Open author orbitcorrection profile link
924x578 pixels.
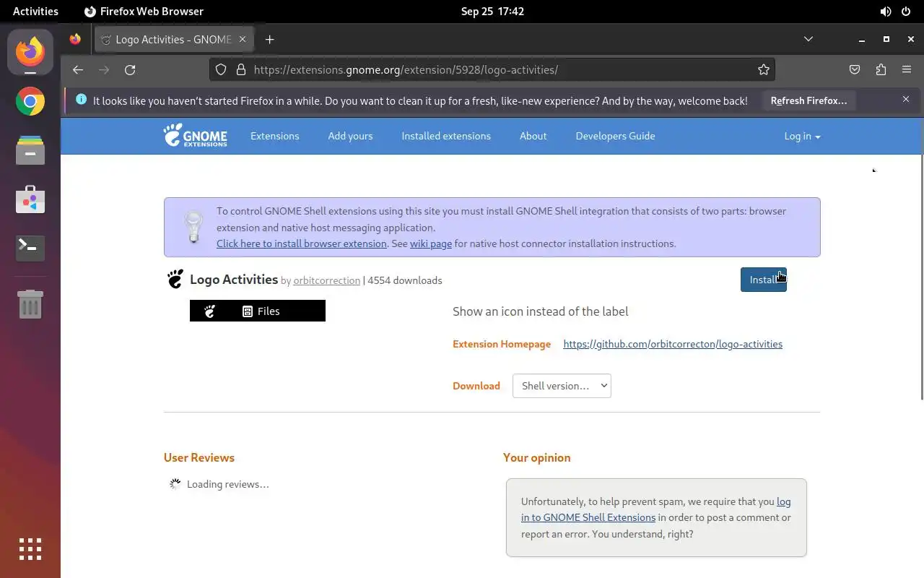326,280
